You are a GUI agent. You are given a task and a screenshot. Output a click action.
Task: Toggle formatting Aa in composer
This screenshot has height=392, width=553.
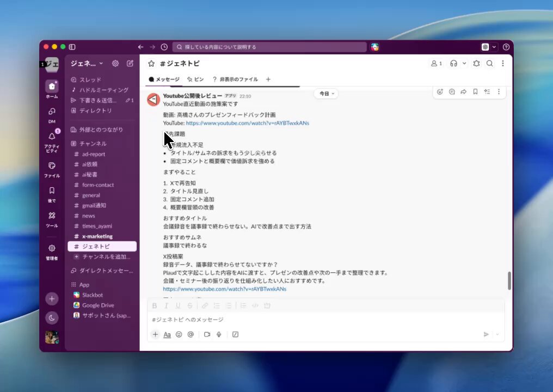(x=167, y=334)
